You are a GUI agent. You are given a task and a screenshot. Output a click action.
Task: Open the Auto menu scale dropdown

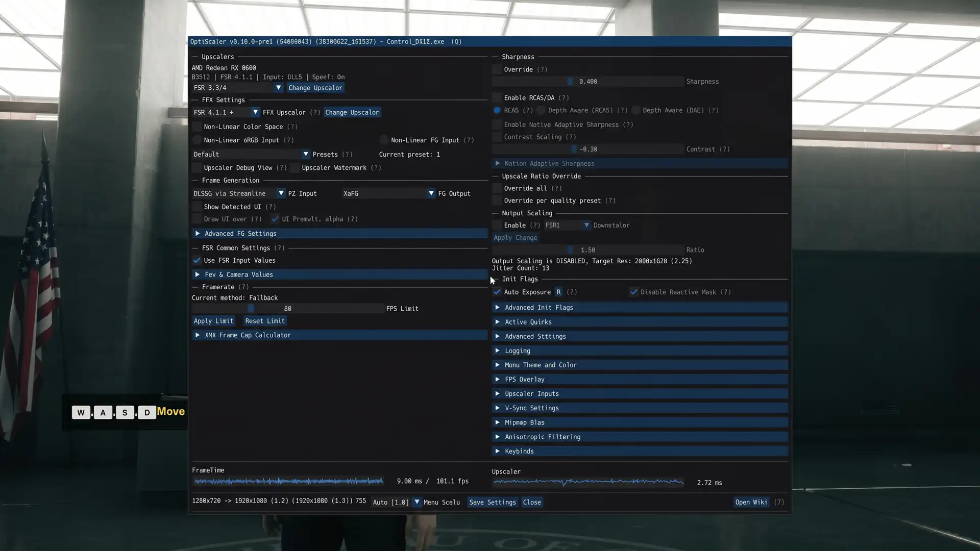(396, 502)
